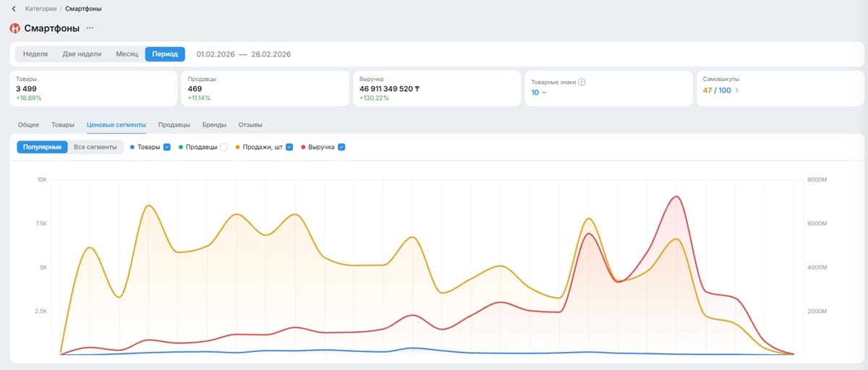Select the Бренды tab
868x370 pixels.
click(214, 125)
